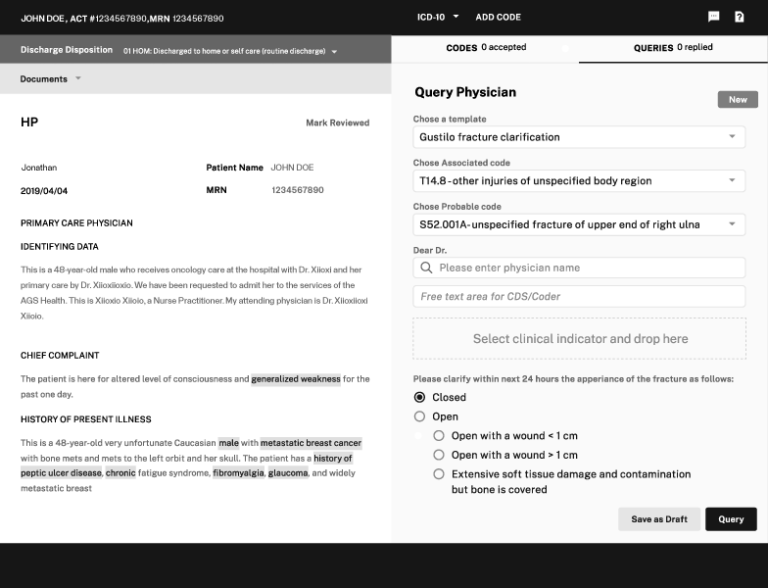Image resolution: width=768 pixels, height=588 pixels.
Task: Click ADD CODE in the top bar
Action: [x=498, y=17]
